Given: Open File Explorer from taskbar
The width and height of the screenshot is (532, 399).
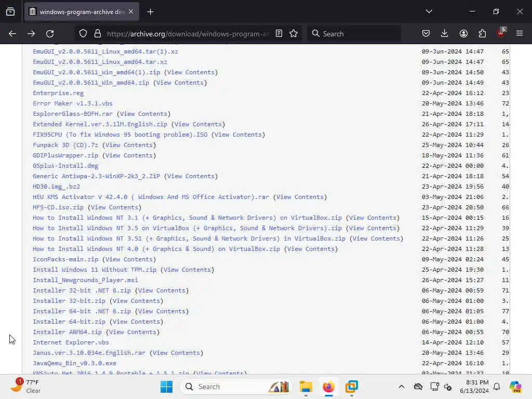Looking at the screenshot, I should tap(305, 387).
